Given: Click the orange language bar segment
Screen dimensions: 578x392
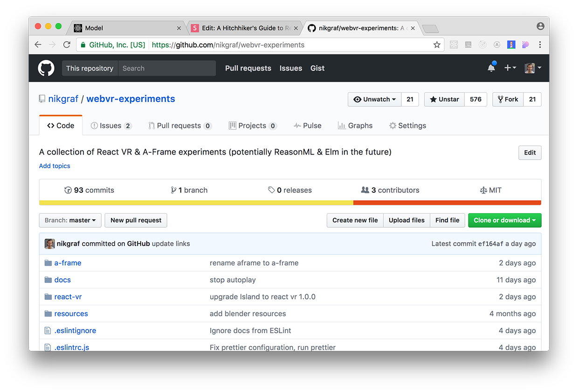Looking at the screenshot, I should click(x=447, y=203).
